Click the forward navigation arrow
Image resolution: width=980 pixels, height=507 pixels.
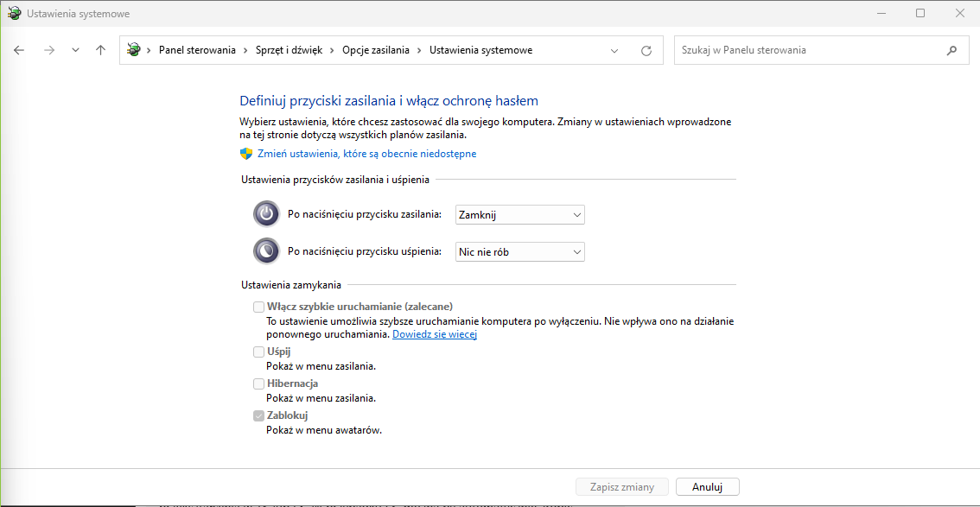pos(48,50)
